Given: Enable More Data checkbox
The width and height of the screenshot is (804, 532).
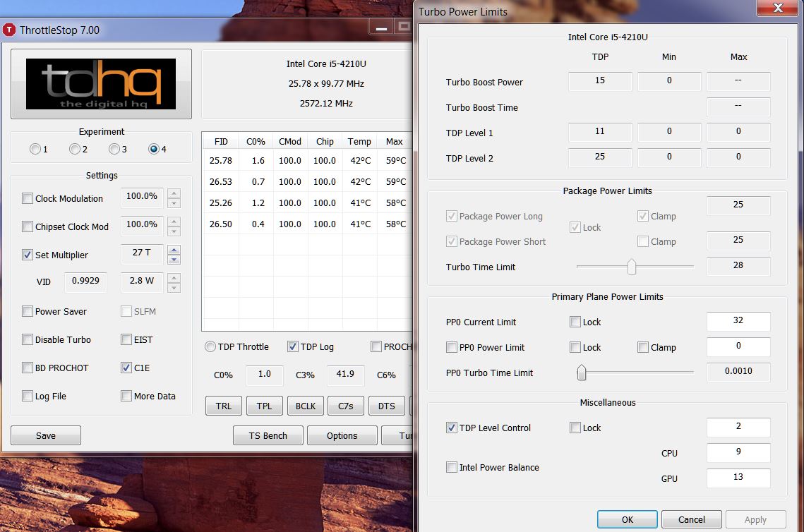Looking at the screenshot, I should pos(126,396).
